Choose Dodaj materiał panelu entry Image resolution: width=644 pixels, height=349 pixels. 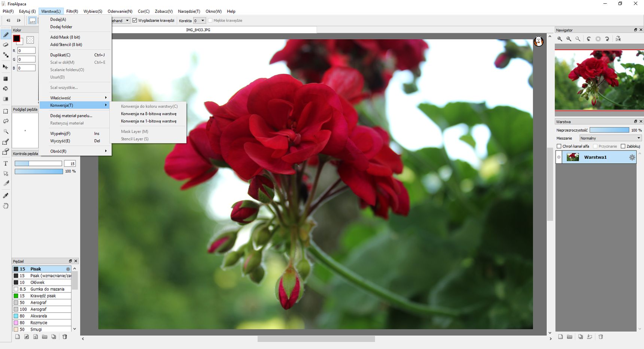pos(75,116)
